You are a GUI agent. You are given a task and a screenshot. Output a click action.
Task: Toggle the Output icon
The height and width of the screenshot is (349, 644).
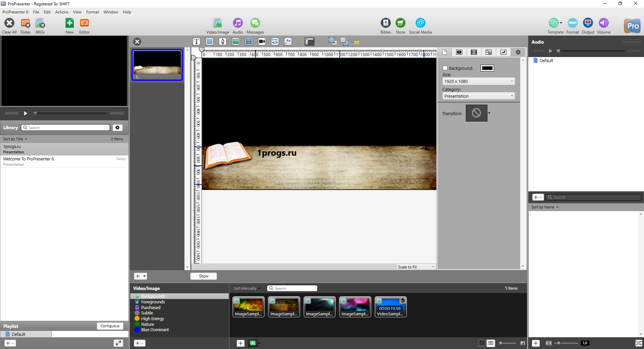point(588,23)
